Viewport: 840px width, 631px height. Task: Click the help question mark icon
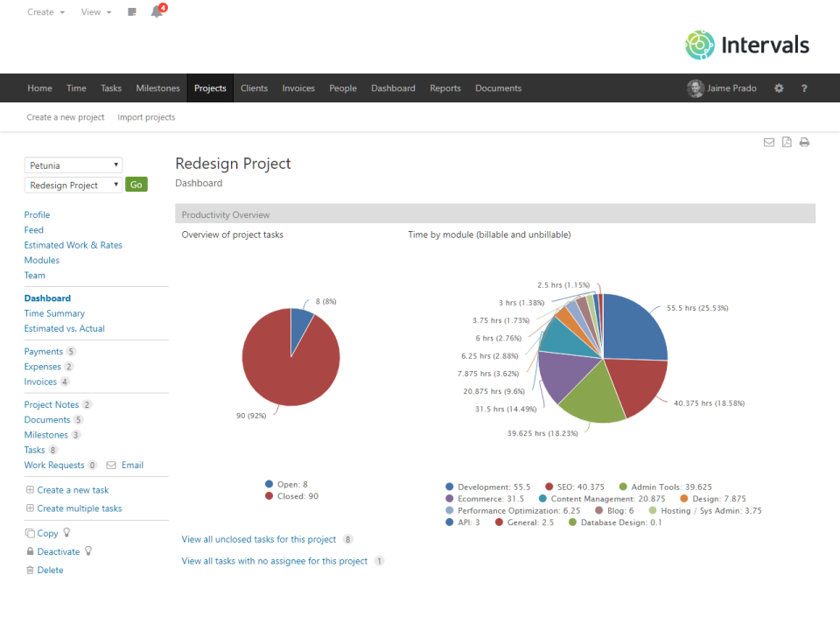803,88
